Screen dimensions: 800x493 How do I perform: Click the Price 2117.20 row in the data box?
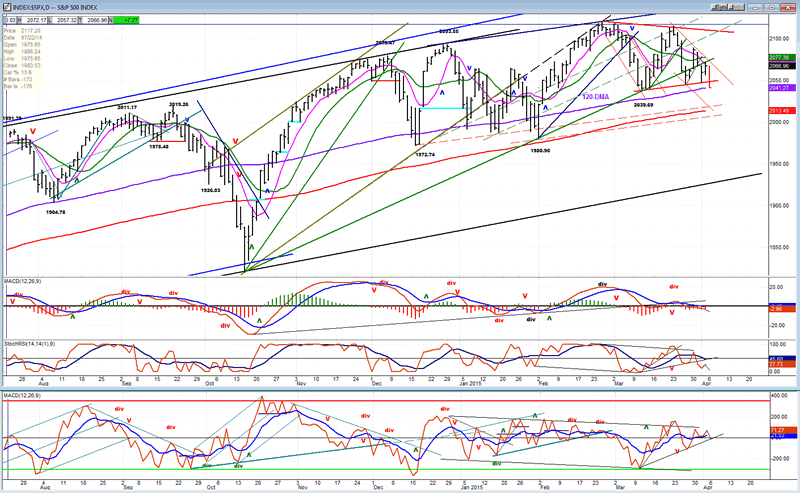[22, 31]
